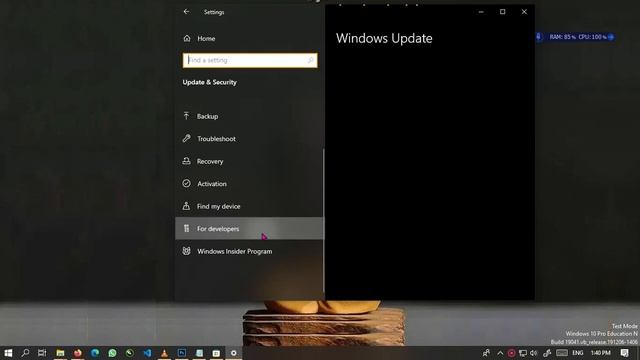Minimize the Settings window
The image size is (640, 360).
pyautogui.click(x=481, y=12)
